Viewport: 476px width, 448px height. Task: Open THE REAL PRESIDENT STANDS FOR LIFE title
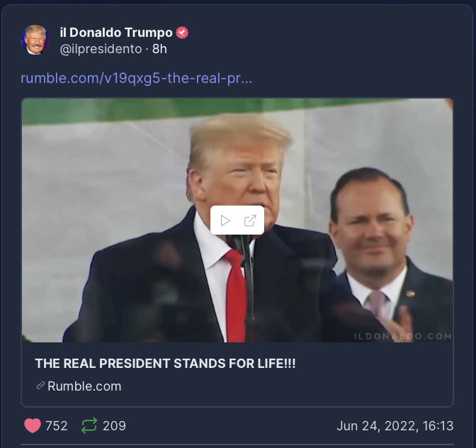(x=165, y=363)
